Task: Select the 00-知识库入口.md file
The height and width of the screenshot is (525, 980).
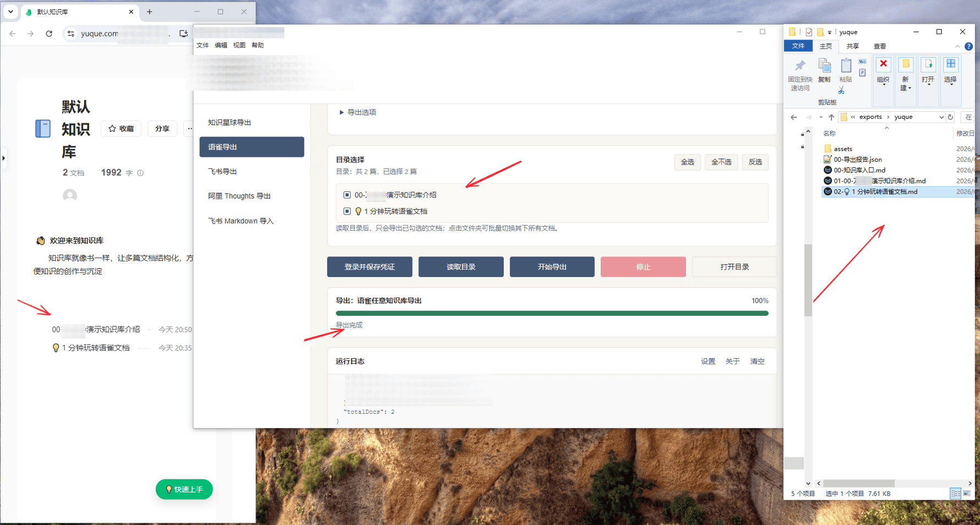Action: click(854, 170)
